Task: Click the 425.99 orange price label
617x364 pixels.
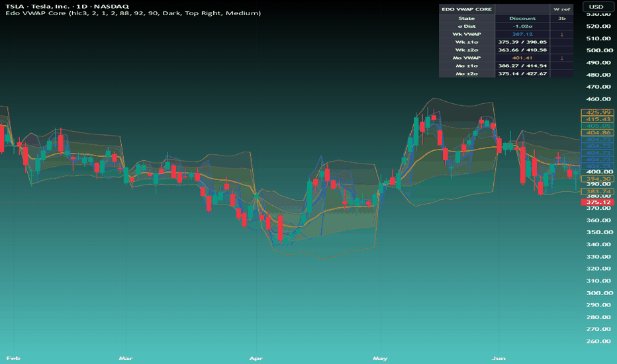Action: coord(598,112)
